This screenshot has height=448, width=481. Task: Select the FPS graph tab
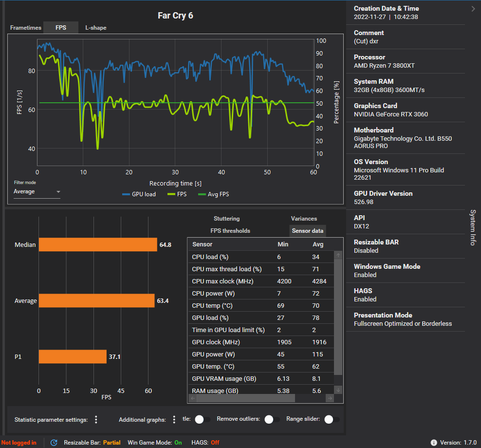(x=61, y=28)
